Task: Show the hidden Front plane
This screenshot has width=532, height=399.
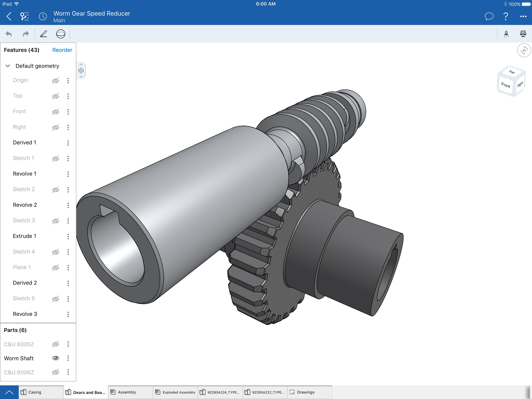Action: [x=55, y=112]
